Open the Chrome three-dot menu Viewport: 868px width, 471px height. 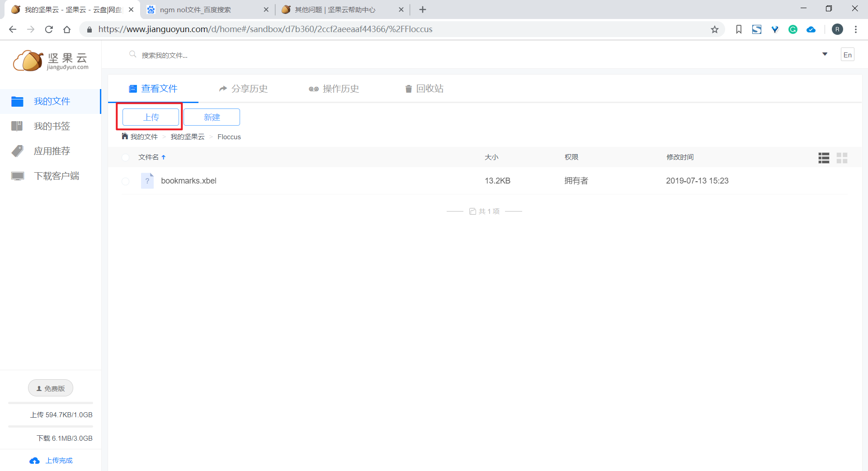pyautogui.click(x=855, y=29)
